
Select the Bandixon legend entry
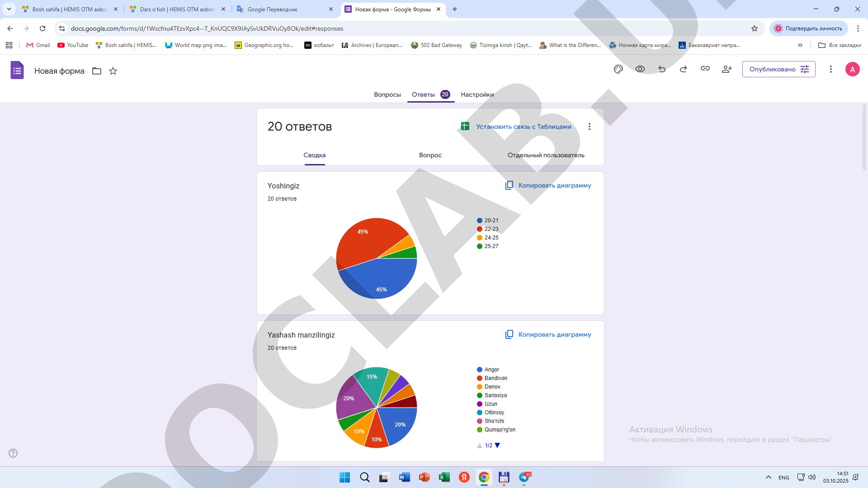(492, 378)
